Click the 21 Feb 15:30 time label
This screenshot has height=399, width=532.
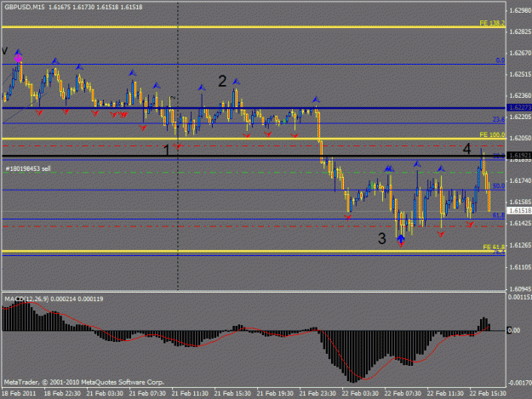pyautogui.click(x=232, y=393)
